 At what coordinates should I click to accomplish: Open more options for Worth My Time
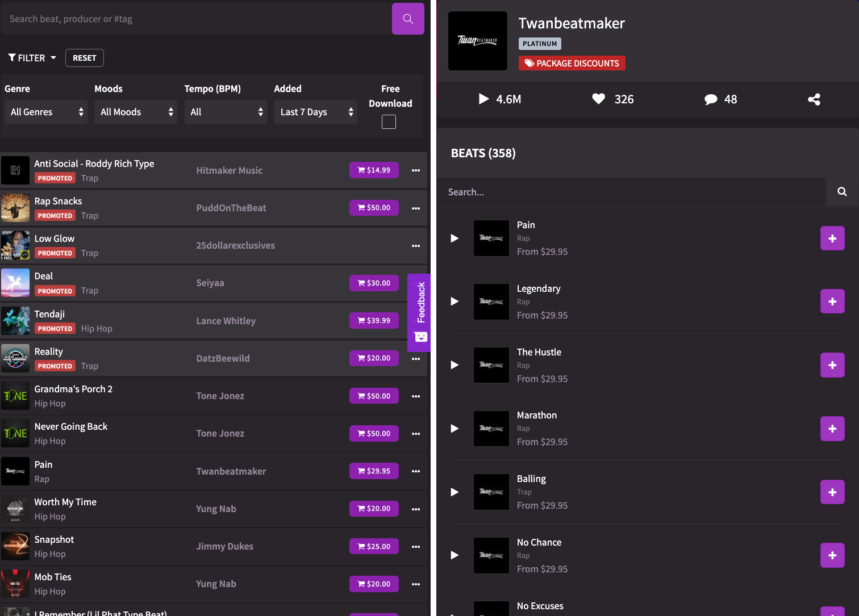coord(416,509)
